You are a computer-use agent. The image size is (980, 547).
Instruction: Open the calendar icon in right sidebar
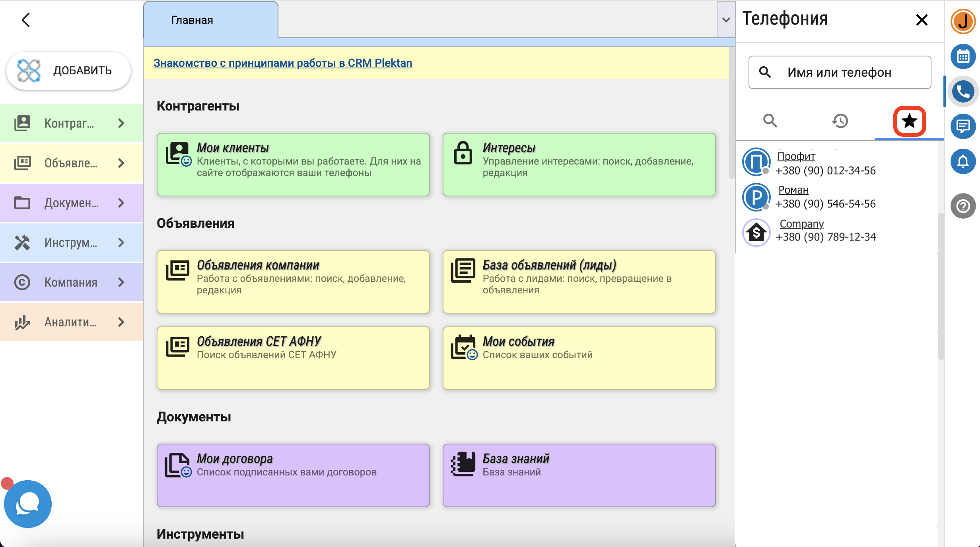tap(963, 56)
